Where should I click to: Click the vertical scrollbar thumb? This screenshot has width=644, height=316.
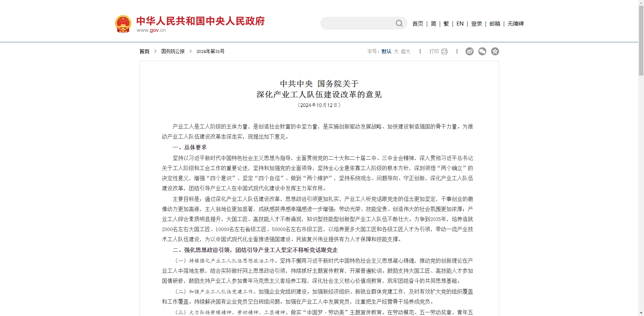click(641, 40)
